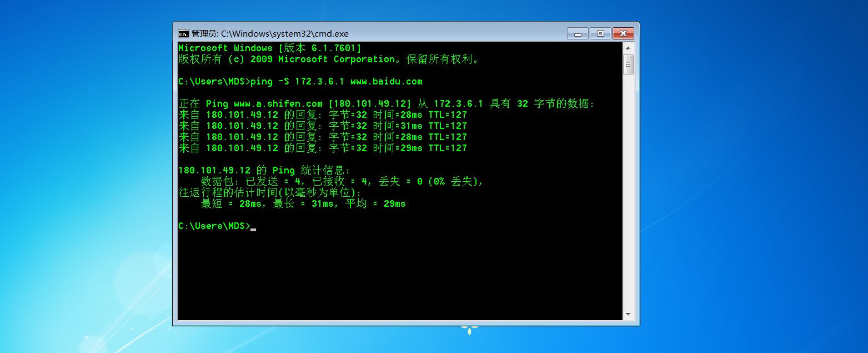This screenshot has height=353, width=868.
Task: Click the scrollbar up arrow
Action: tap(628, 48)
